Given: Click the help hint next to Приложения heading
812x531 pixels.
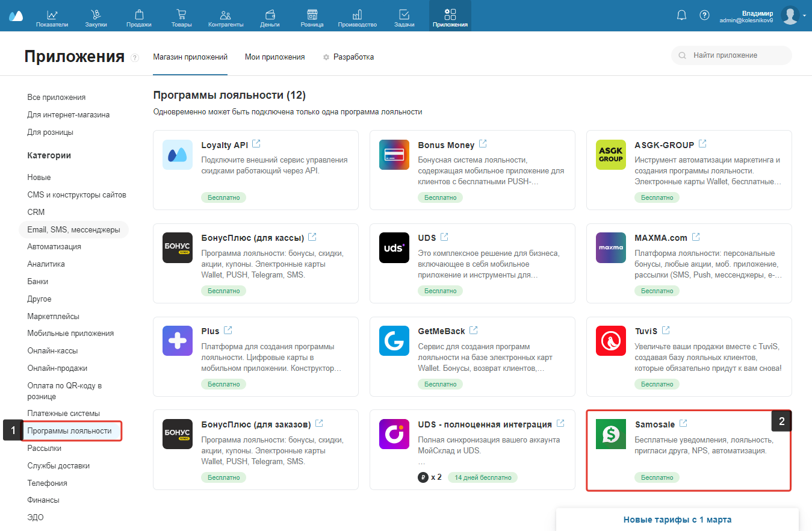Looking at the screenshot, I should pos(135,58).
